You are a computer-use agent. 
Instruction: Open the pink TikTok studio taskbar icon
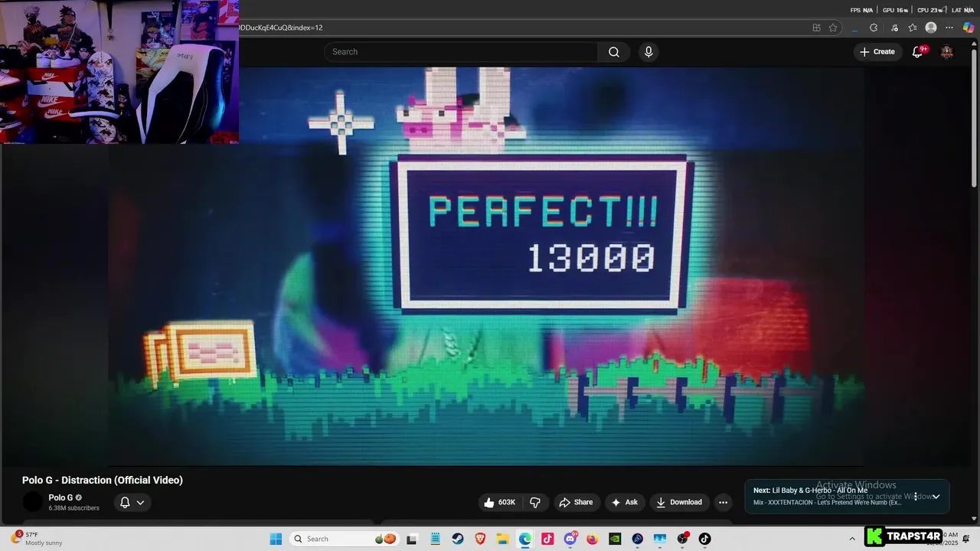click(x=547, y=539)
